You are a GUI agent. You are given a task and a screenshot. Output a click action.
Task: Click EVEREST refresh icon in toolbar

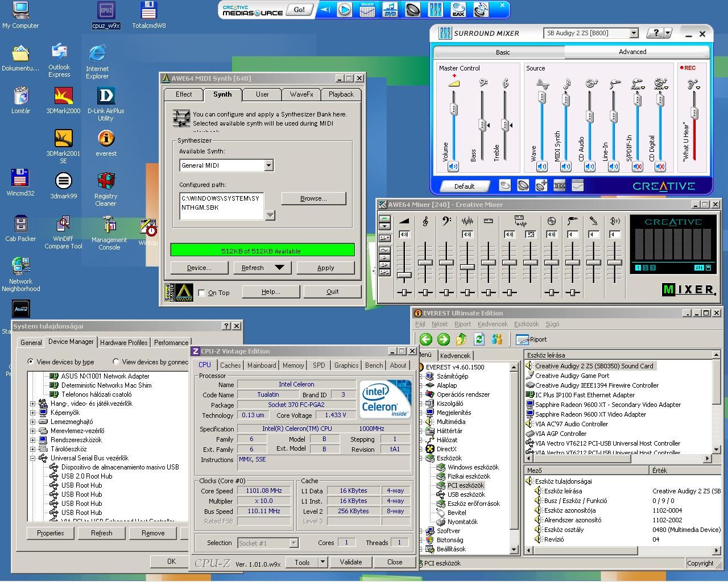tap(479, 339)
